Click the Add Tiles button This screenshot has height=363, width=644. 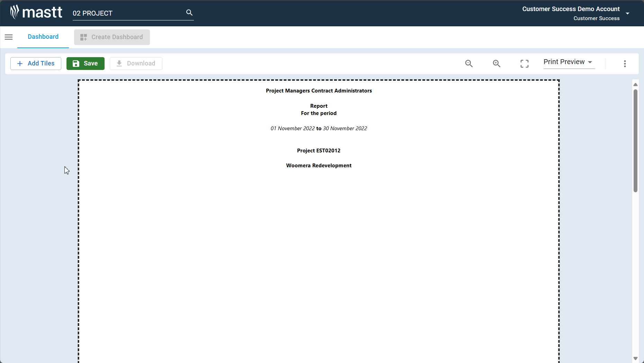36,63
